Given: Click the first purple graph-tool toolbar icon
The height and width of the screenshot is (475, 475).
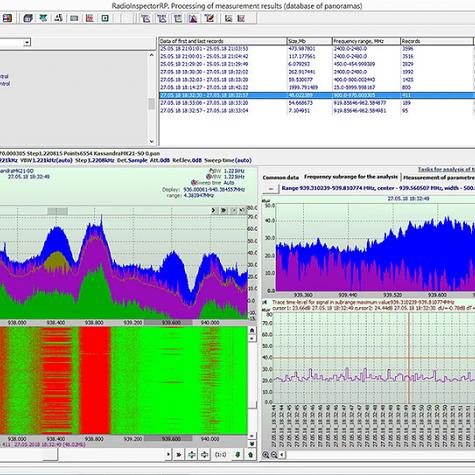Looking at the screenshot, I should pos(145,18).
